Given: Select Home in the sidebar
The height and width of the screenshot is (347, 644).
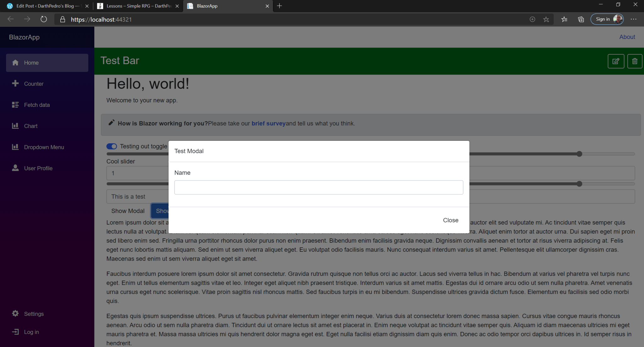Looking at the screenshot, I should tap(31, 63).
